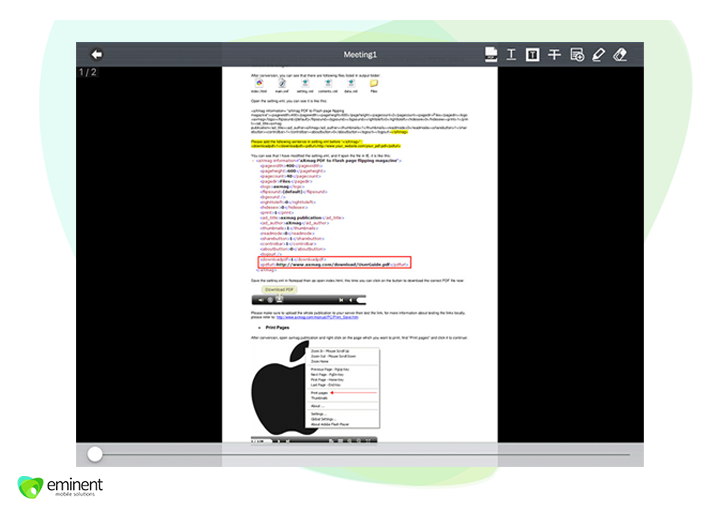Click the 1 / 2 page indicator
This screenshot has width=720, height=510.
[x=88, y=72]
